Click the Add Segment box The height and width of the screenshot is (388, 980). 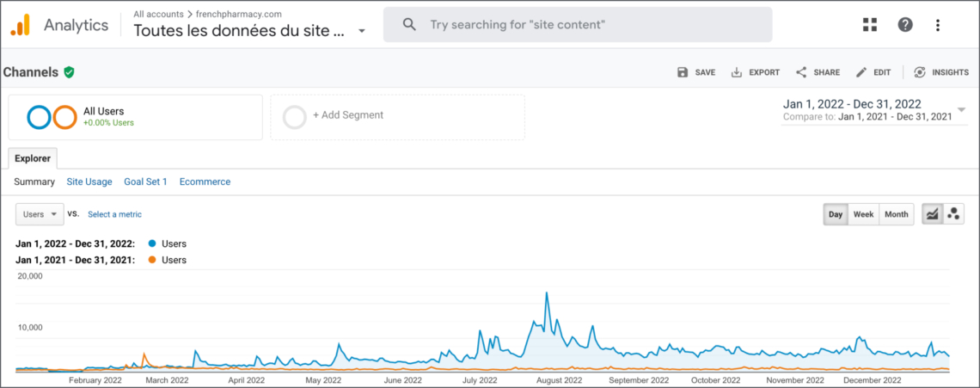click(x=397, y=117)
